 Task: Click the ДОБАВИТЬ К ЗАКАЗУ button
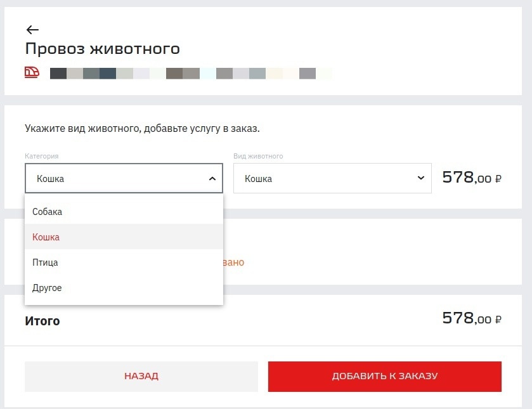(385, 376)
